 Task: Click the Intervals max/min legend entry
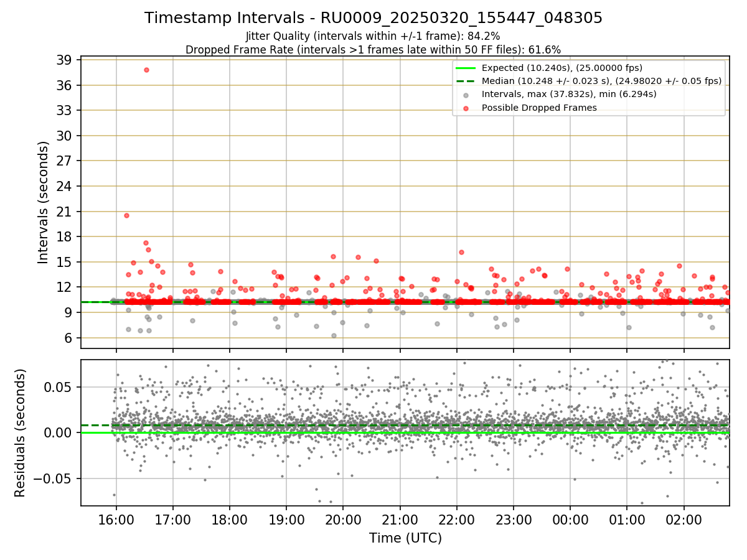(569, 94)
